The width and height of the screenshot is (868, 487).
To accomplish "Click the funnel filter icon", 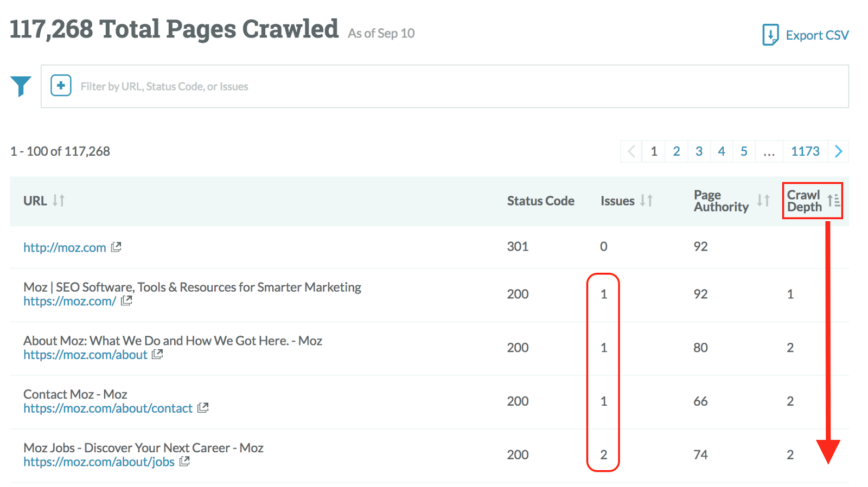I will pos(21,86).
